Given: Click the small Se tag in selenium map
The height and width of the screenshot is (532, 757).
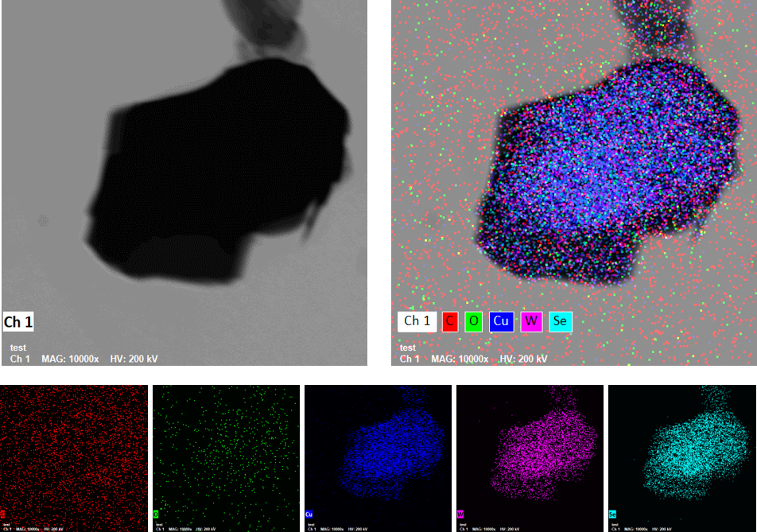Looking at the screenshot, I should 612,515.
